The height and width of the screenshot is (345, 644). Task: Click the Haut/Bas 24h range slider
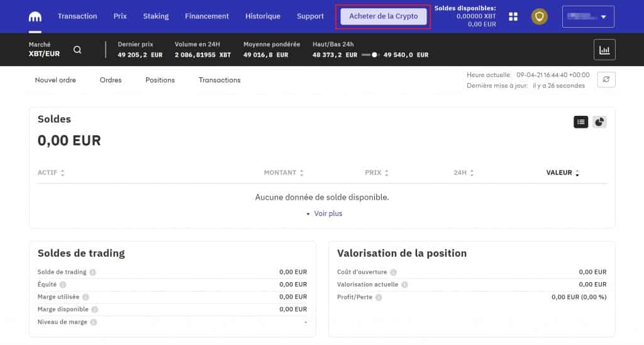[x=370, y=55]
